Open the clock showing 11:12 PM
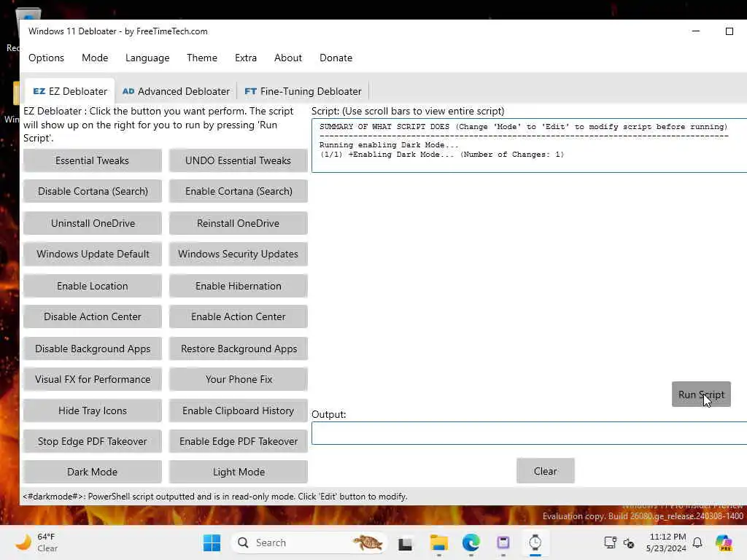The image size is (747, 560). pyautogui.click(x=666, y=542)
